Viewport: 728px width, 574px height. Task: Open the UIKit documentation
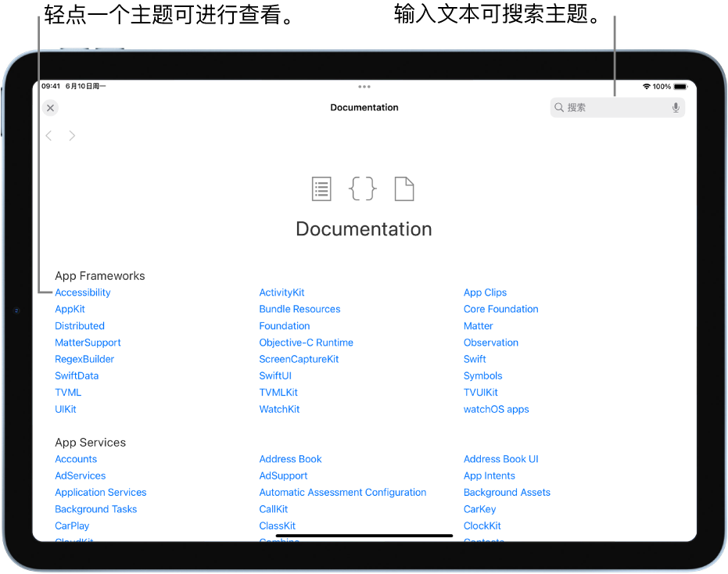[x=66, y=410]
